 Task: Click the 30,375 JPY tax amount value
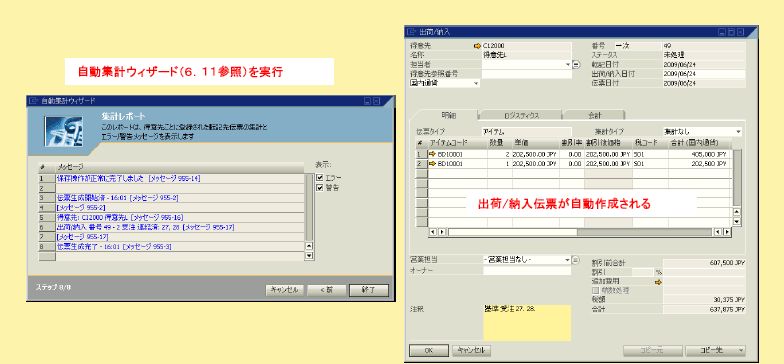point(704,300)
